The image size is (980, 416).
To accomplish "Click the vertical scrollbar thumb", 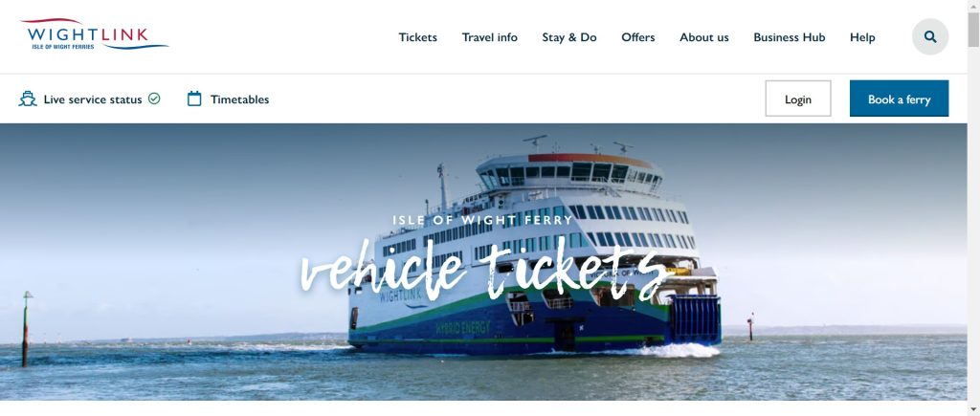I will point(973,30).
